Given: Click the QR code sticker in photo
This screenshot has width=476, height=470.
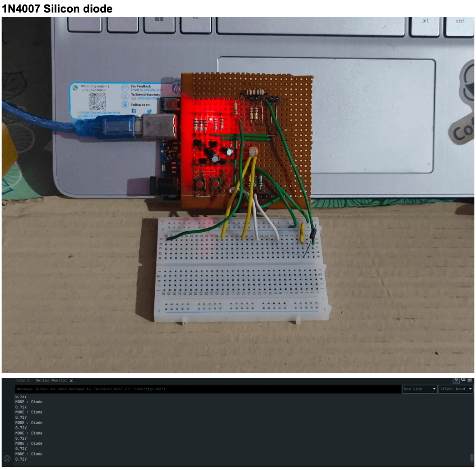Looking at the screenshot, I should click(97, 101).
